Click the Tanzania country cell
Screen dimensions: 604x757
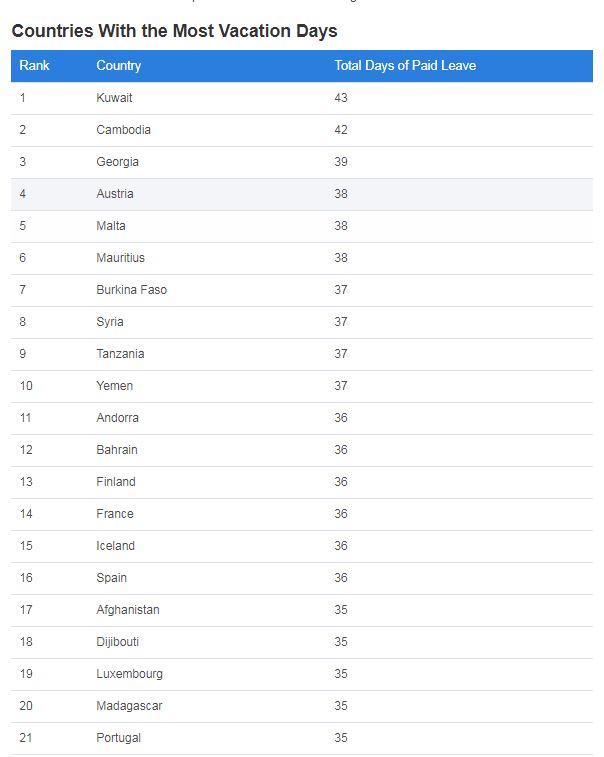click(x=120, y=354)
